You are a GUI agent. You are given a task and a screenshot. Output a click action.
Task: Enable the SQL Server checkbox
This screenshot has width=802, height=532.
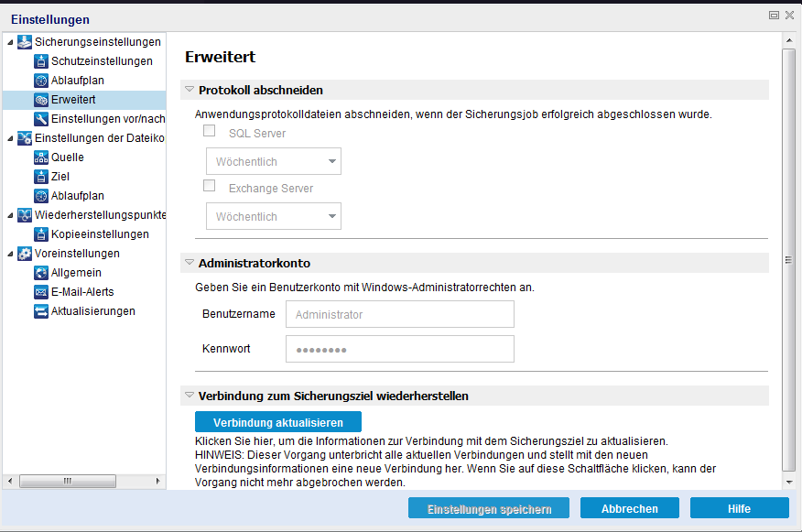210,132
